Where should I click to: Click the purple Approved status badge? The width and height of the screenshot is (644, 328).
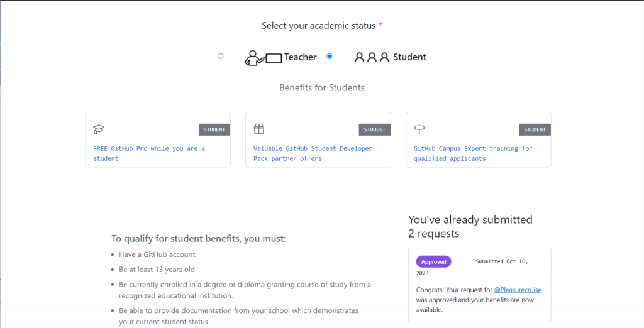tap(433, 261)
